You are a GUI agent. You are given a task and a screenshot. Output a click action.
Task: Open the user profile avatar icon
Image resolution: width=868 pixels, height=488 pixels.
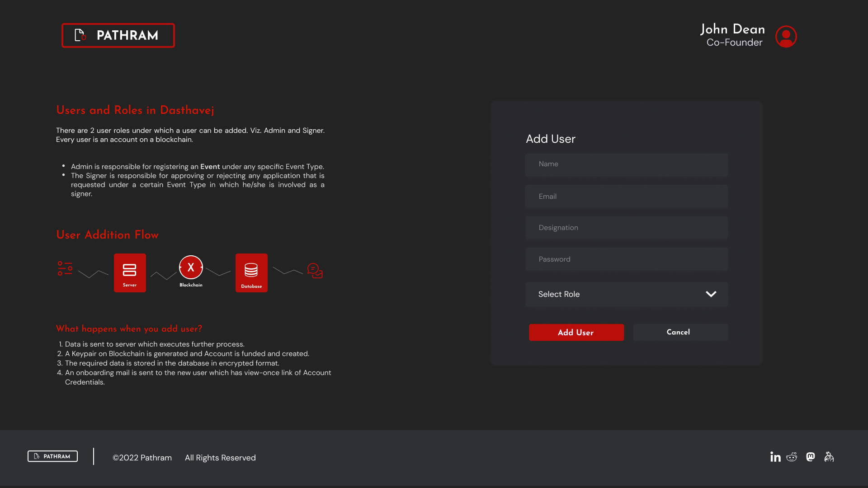(786, 36)
